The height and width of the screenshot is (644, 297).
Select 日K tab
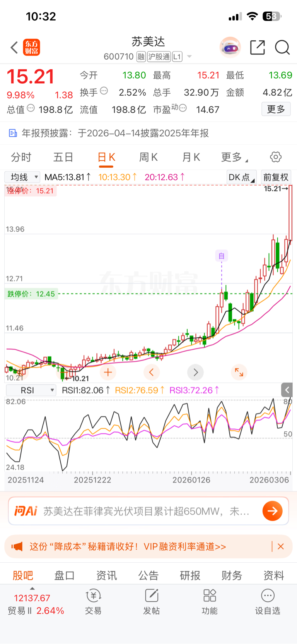coord(106,157)
